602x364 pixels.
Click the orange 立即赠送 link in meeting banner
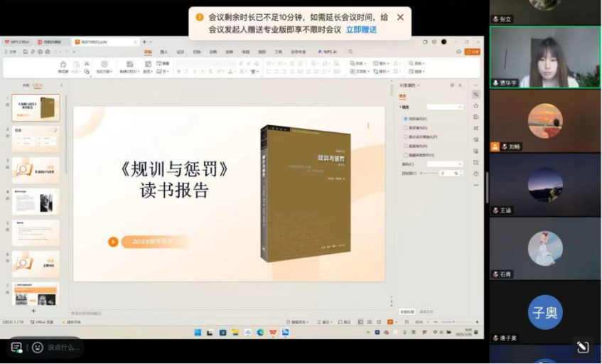[x=361, y=30]
